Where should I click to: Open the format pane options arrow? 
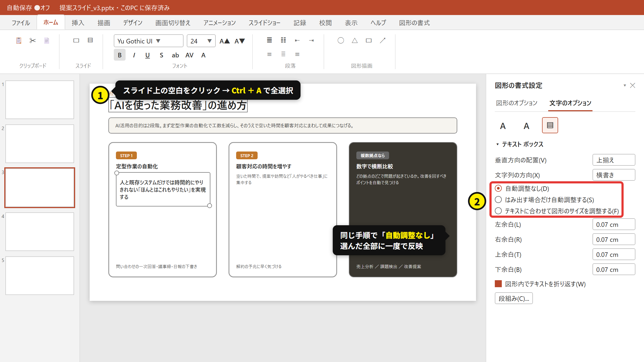(625, 85)
